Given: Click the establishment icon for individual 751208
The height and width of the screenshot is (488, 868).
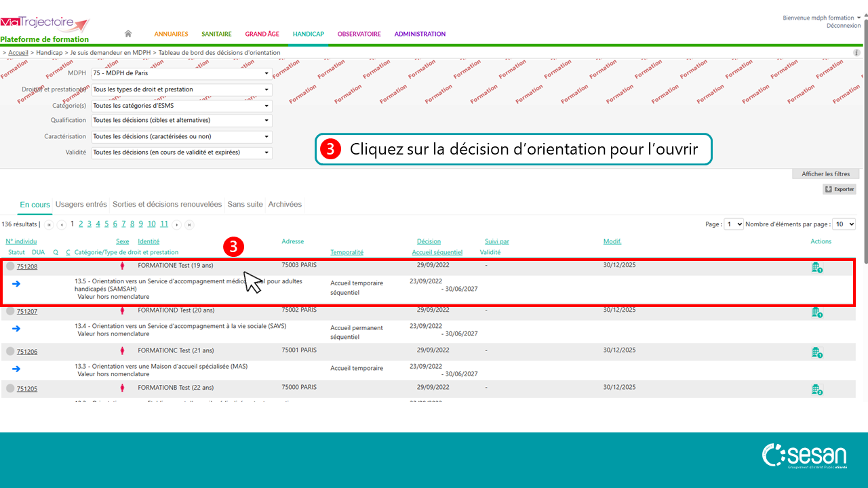Looking at the screenshot, I should coord(816,268).
